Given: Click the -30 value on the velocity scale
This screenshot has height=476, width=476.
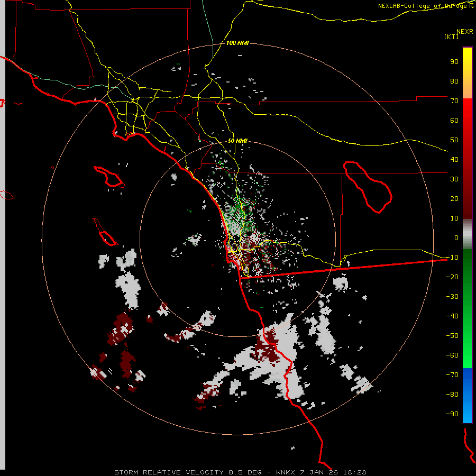Looking at the screenshot, I should click(x=452, y=297).
